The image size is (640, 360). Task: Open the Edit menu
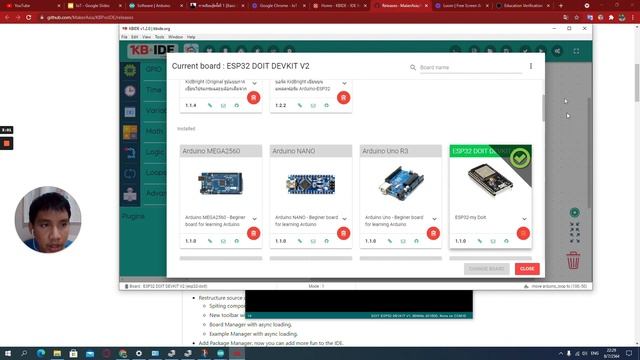135,37
